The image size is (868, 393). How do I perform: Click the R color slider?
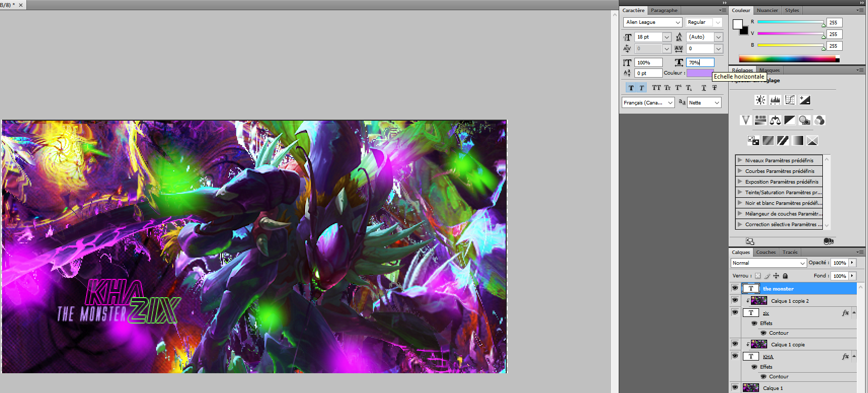tap(790, 22)
